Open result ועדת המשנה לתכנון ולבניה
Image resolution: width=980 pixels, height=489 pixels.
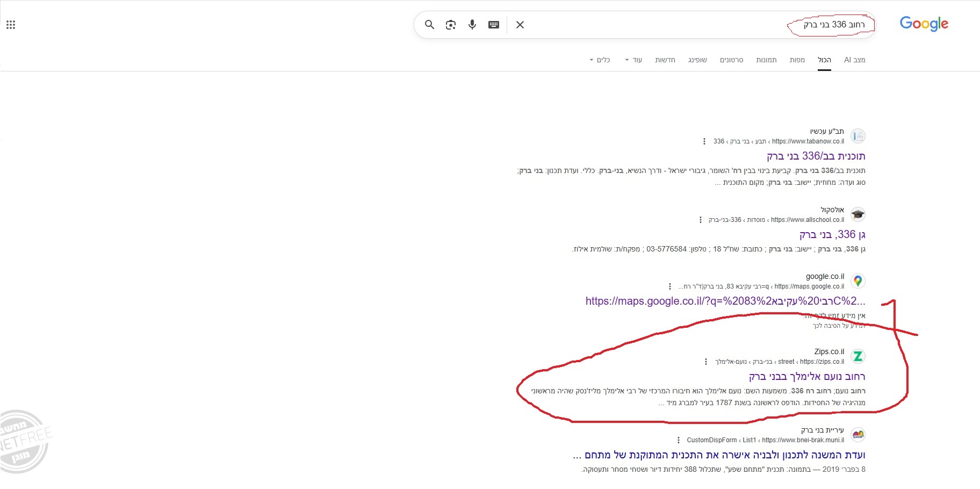719,455
